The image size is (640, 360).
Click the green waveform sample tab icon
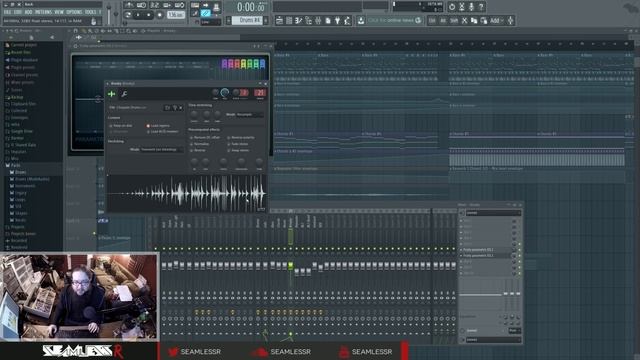tap(111, 94)
